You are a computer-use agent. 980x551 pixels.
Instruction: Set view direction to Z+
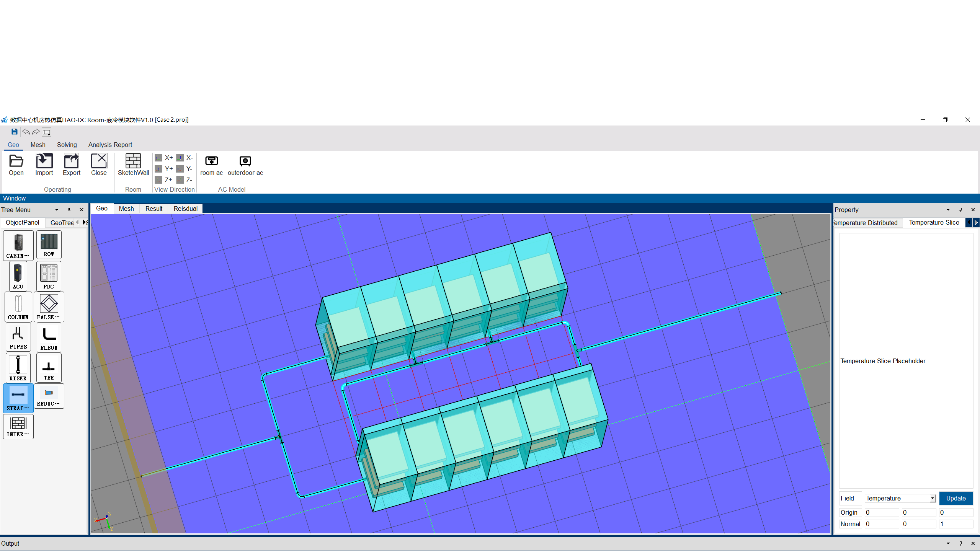pos(164,180)
